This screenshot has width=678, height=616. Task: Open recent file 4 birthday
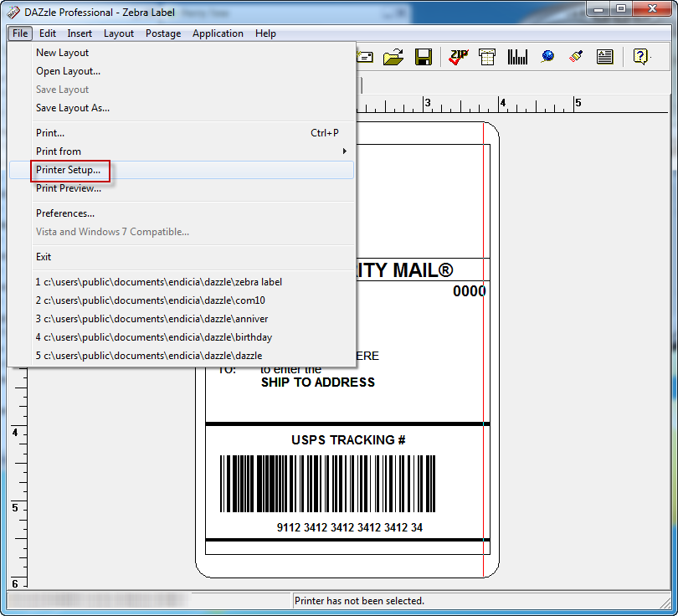click(182, 337)
